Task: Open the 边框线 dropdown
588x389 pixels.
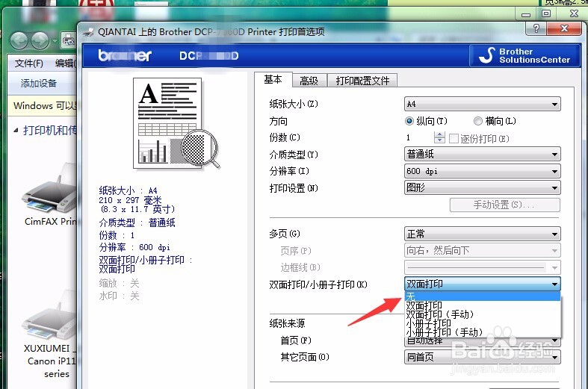Action: 482,267
